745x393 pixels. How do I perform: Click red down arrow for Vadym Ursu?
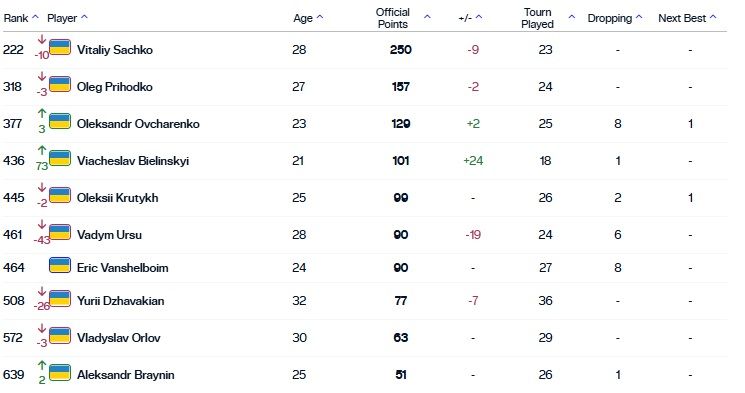click(42, 225)
